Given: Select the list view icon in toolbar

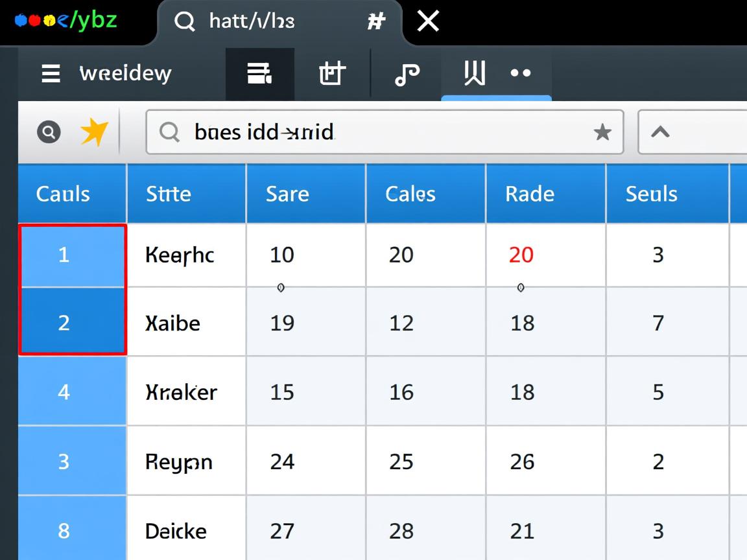Looking at the screenshot, I should (x=259, y=74).
